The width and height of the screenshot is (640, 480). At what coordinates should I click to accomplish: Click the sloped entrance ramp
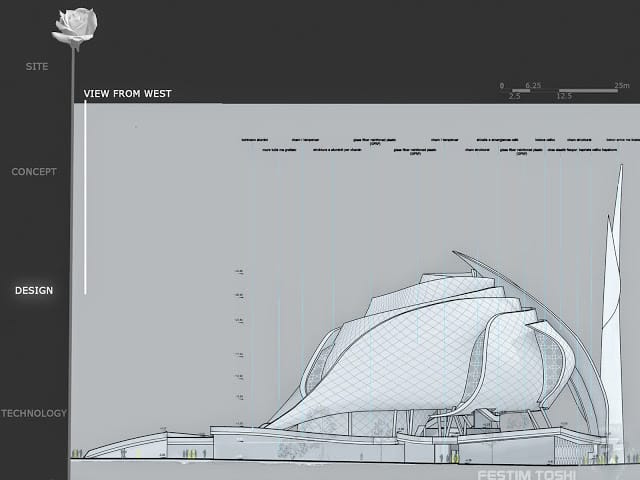click(x=127, y=444)
